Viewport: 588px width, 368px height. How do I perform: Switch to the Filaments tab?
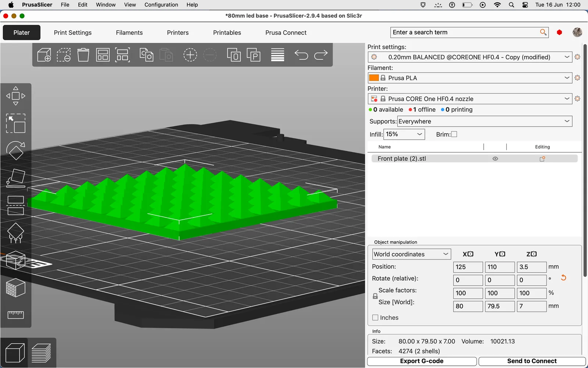pos(129,32)
